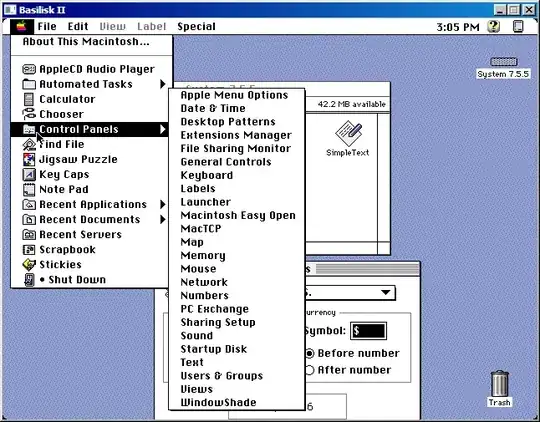Image resolution: width=540 pixels, height=422 pixels.
Task: Open the Help question mark menu
Action: click(494, 27)
